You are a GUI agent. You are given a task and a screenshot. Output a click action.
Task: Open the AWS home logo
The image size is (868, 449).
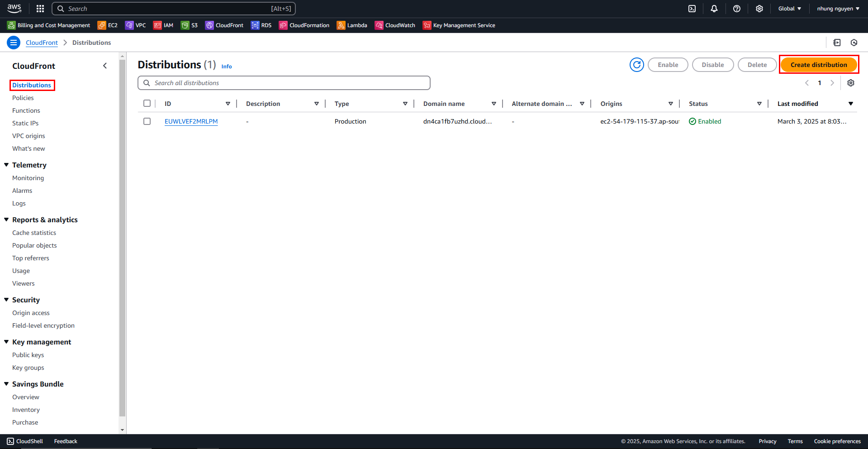pyautogui.click(x=14, y=8)
